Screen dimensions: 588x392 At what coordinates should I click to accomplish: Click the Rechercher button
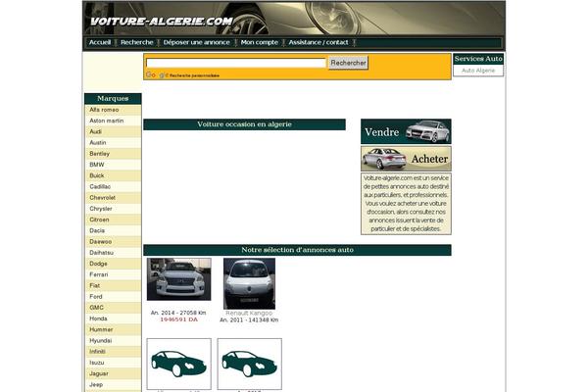(348, 63)
